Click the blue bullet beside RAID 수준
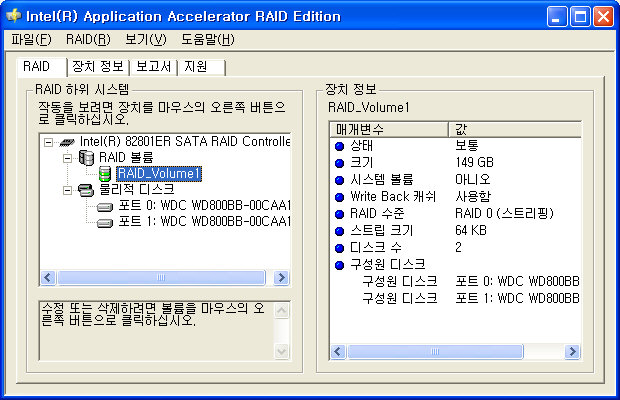The width and height of the screenshot is (620, 400). 339,214
